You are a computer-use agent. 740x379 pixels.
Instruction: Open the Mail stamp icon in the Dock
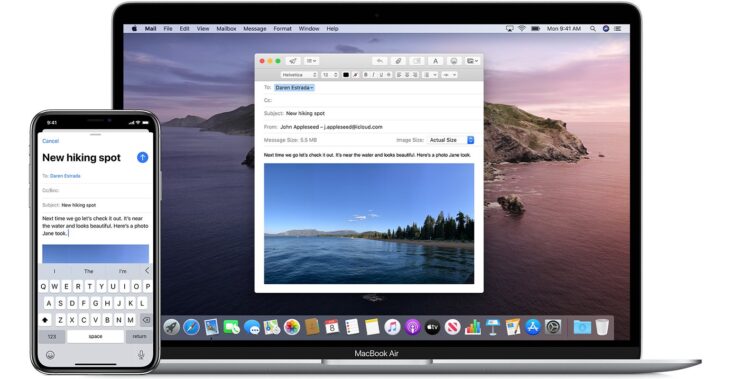(211, 327)
